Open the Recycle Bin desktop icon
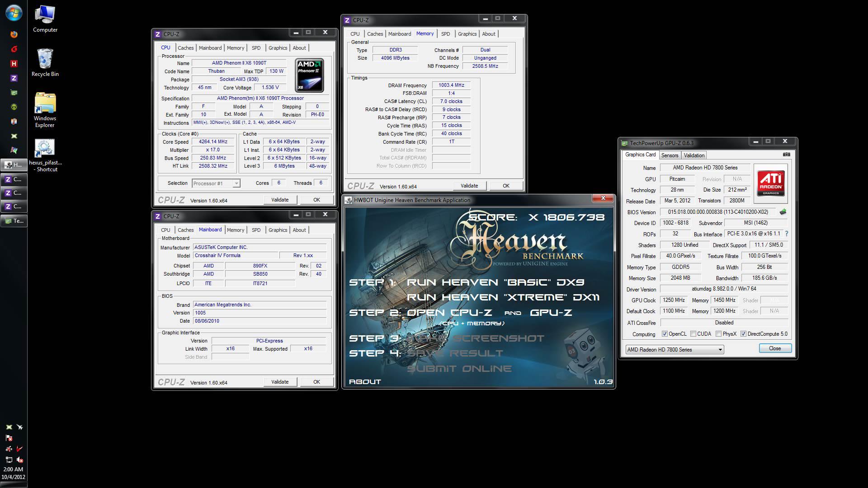This screenshot has height=488, width=868. click(45, 62)
